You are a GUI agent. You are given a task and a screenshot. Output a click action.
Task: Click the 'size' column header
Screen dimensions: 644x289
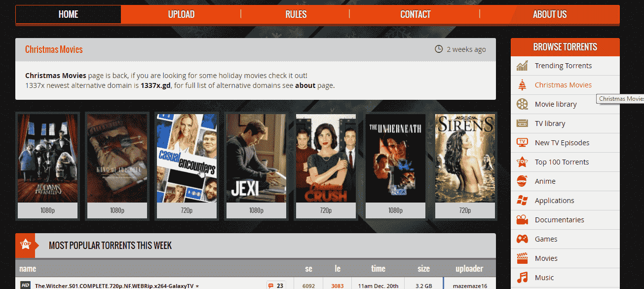423,269
